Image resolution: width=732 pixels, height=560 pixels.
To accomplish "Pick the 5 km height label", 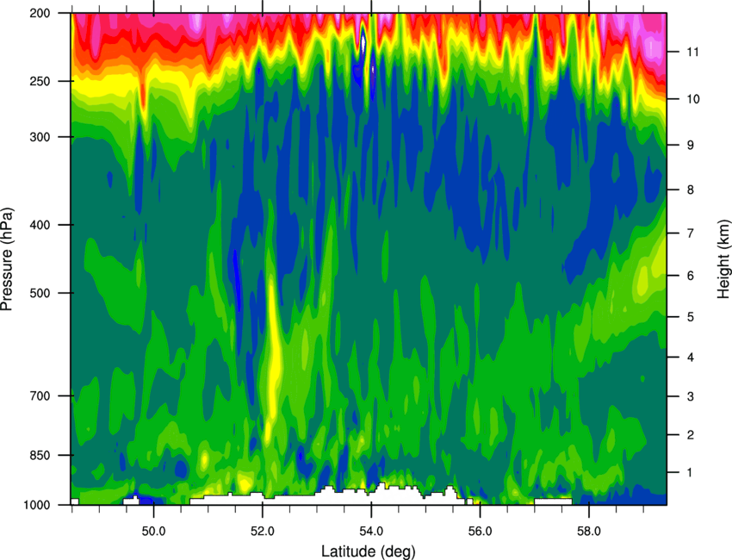I will pos(691,317).
